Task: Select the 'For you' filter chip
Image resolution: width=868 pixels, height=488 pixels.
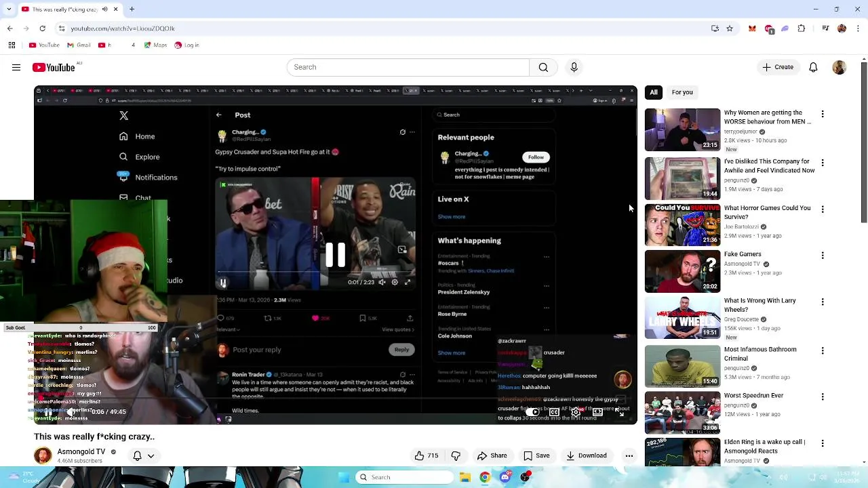Action: (x=682, y=92)
